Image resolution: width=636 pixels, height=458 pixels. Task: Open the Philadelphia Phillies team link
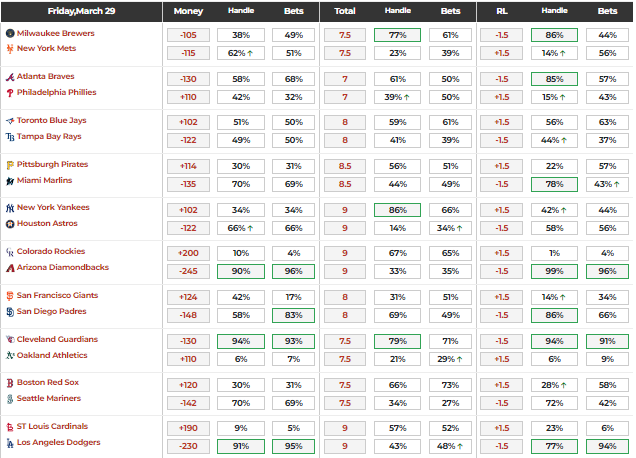(x=60, y=92)
